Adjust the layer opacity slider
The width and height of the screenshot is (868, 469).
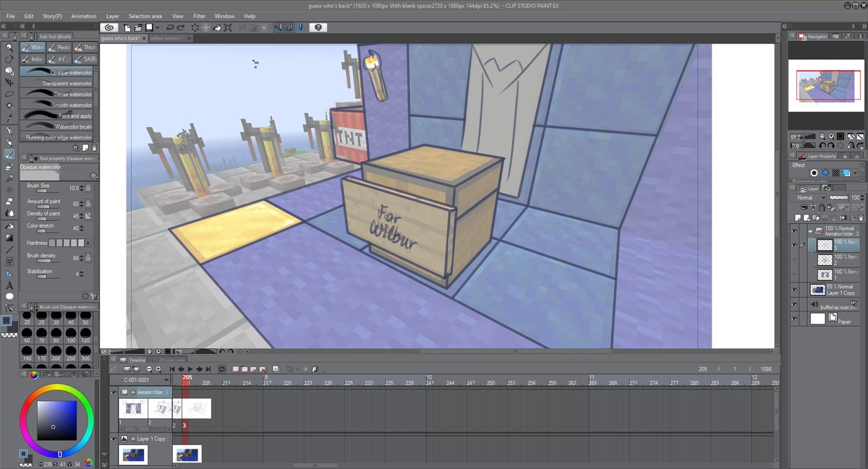(x=838, y=197)
